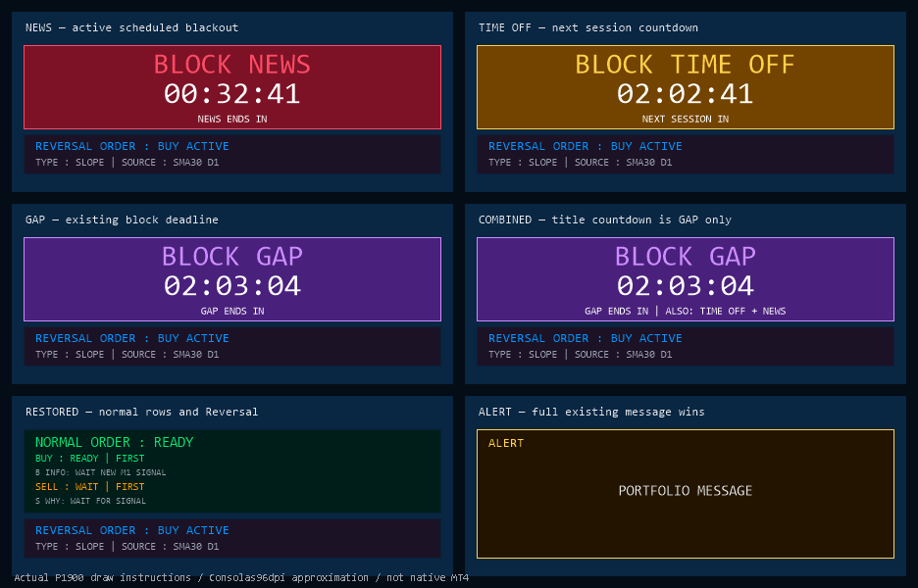
Task: Click the Actual P1900 draw instructions footer note
Action: coord(241,577)
